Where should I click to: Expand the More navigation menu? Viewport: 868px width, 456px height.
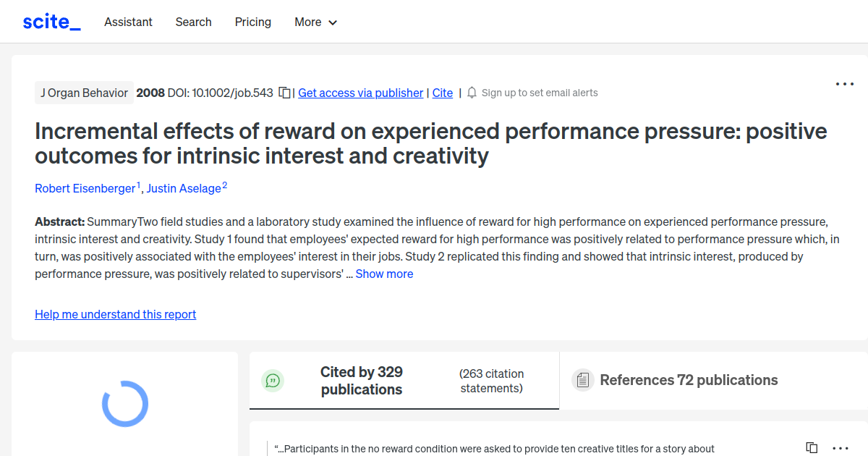[315, 22]
